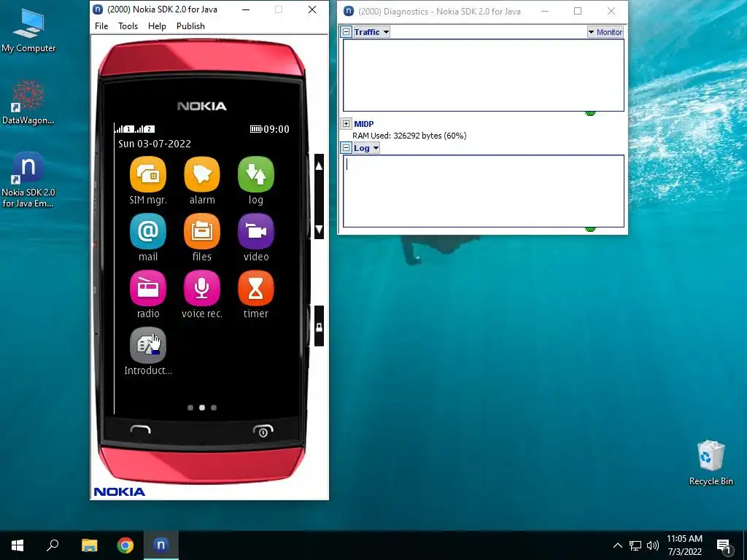Minimize the Diagnostics window
The image size is (747, 560).
(x=544, y=11)
